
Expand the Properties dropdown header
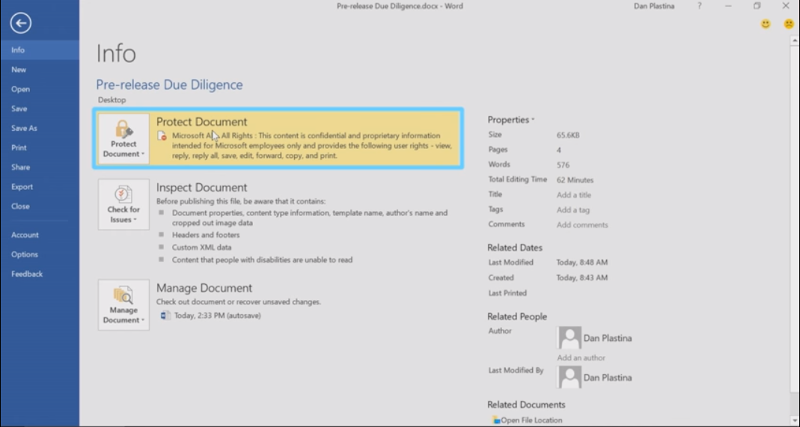point(511,119)
